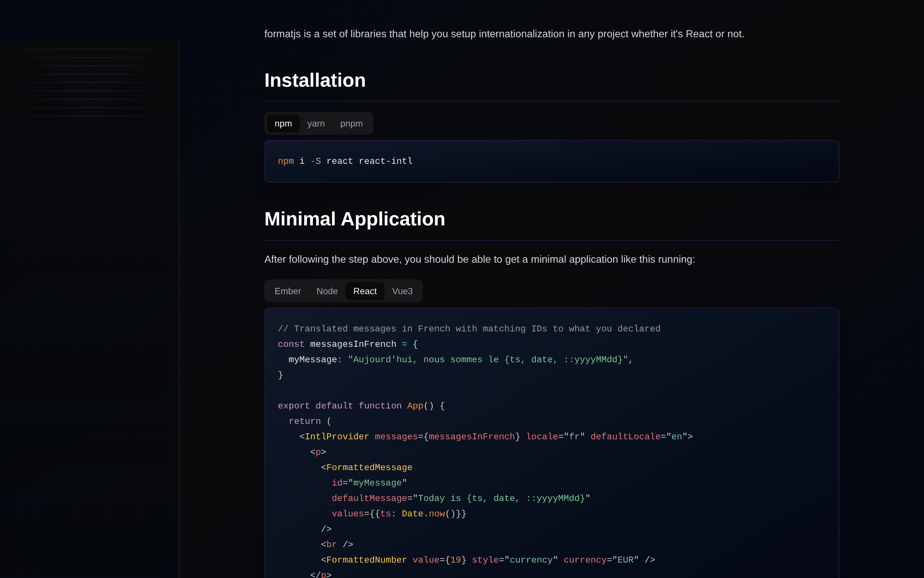Screen dimensions: 924x578
Task: Click the '<FormattedMessage' opening tag line
Action: coord(366,468)
